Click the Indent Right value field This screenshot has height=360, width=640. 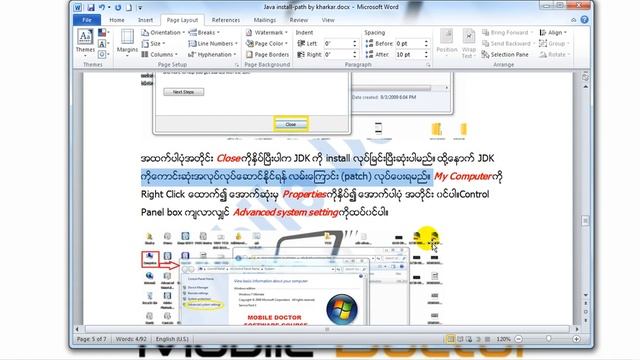[338, 54]
